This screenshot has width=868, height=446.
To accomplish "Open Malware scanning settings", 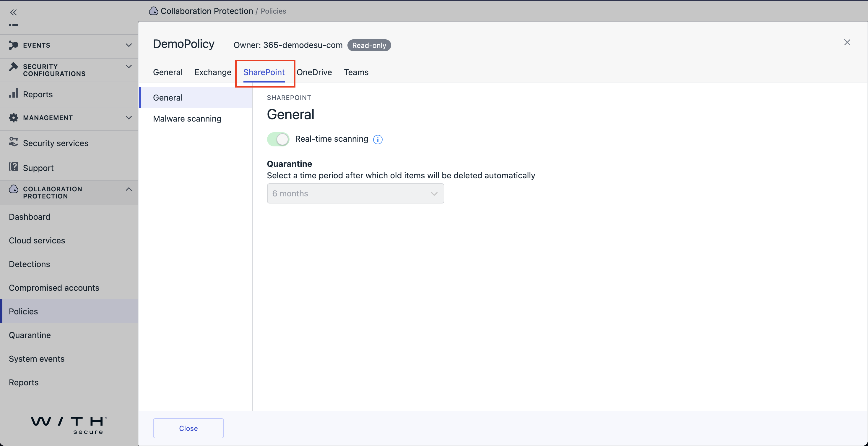I will coord(196,119).
